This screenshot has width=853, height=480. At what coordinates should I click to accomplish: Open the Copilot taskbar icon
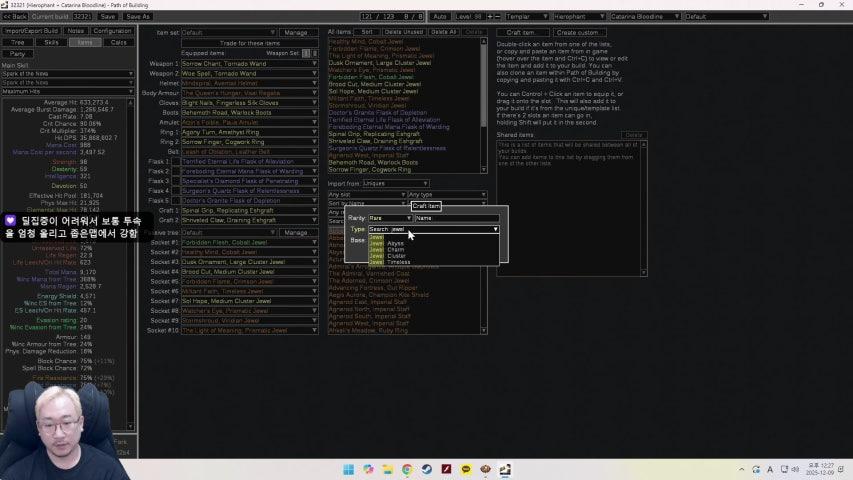coord(368,469)
